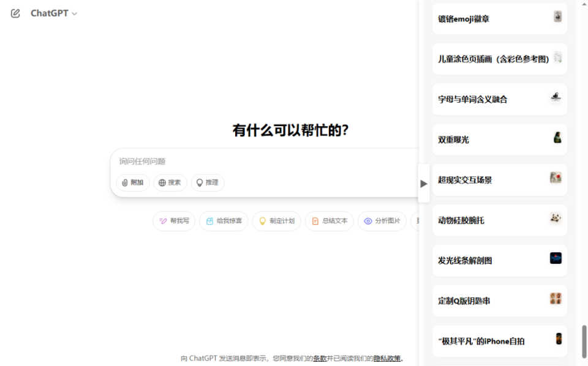Open the 动物硅胶腕托 prompt card

500,220
